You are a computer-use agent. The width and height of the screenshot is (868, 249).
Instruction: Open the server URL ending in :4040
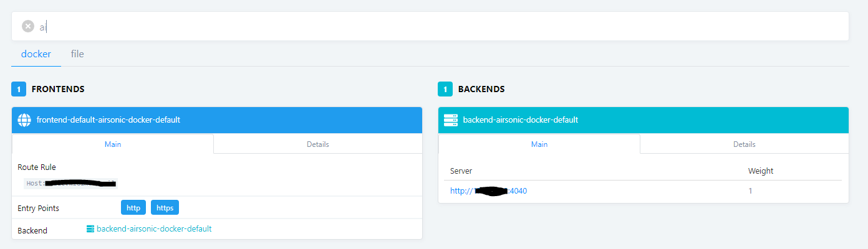pyautogui.click(x=488, y=191)
